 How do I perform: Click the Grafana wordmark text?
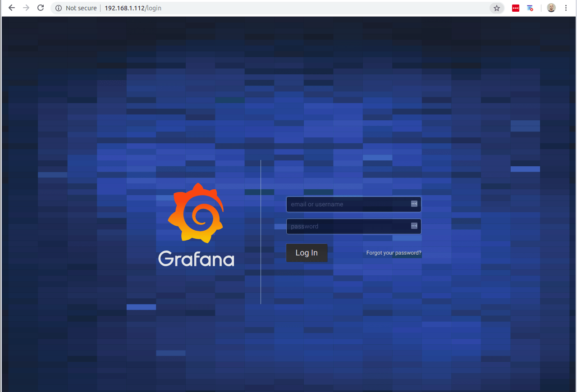click(x=196, y=259)
